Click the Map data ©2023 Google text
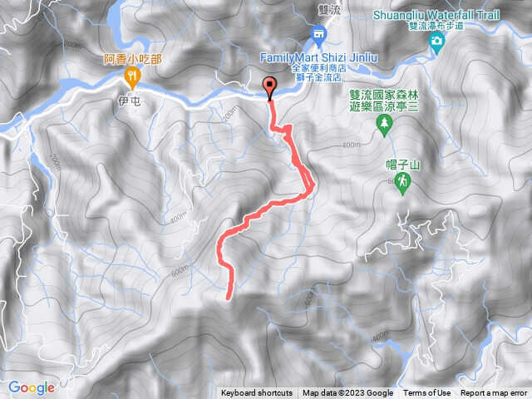 pos(347,393)
